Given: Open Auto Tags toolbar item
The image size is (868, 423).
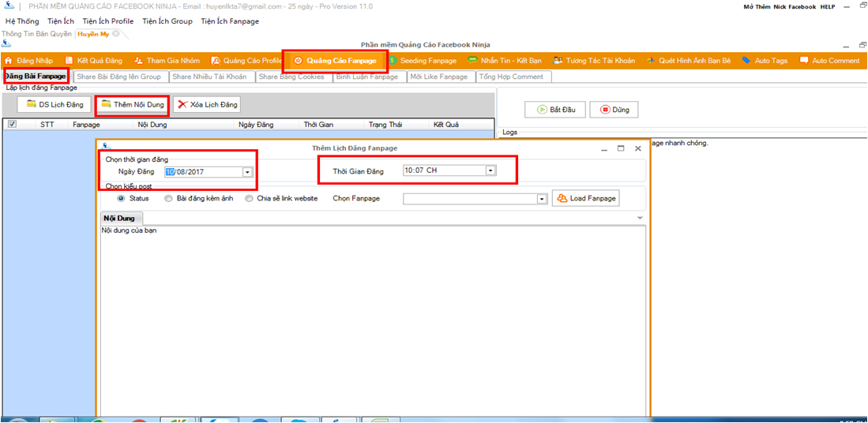Looking at the screenshot, I should tap(765, 60).
